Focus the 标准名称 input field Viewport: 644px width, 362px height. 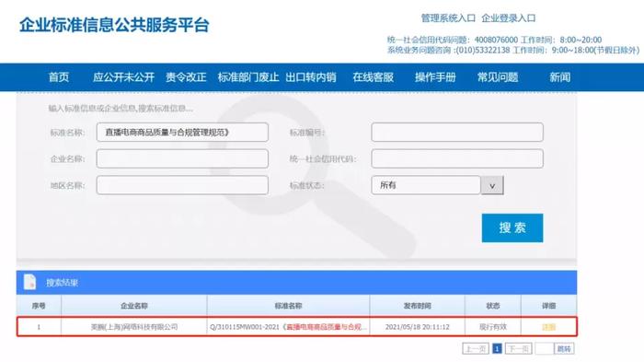(182, 133)
